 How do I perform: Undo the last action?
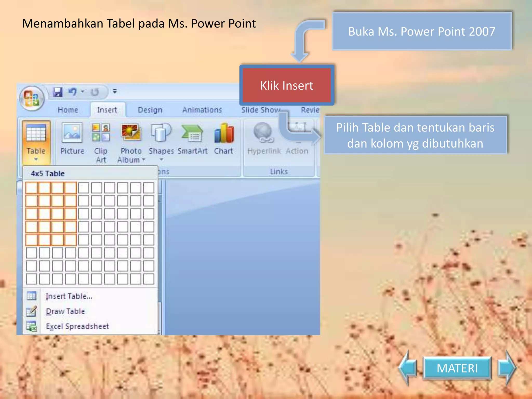(x=72, y=92)
